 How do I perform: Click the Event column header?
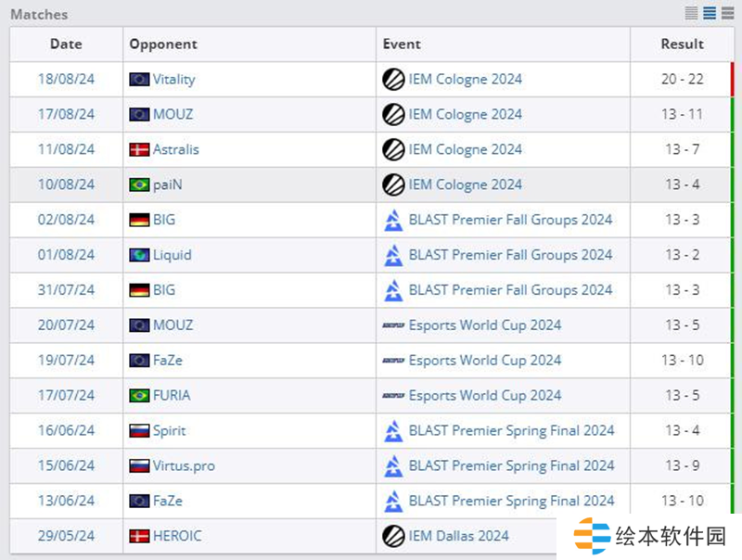point(402,45)
